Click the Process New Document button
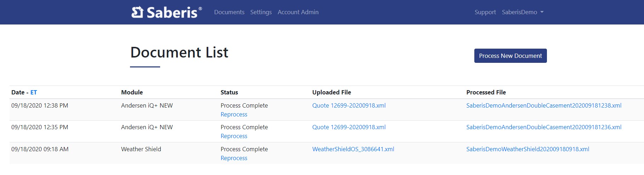 [510, 56]
